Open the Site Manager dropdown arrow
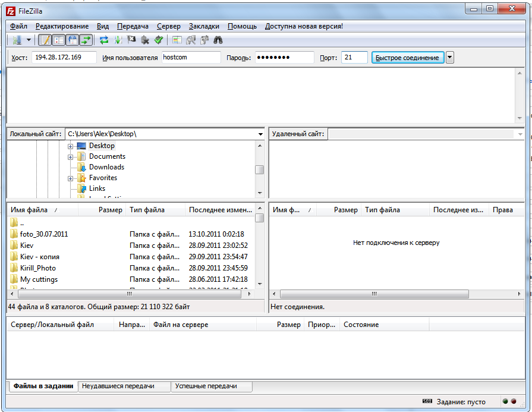 pyautogui.click(x=29, y=40)
